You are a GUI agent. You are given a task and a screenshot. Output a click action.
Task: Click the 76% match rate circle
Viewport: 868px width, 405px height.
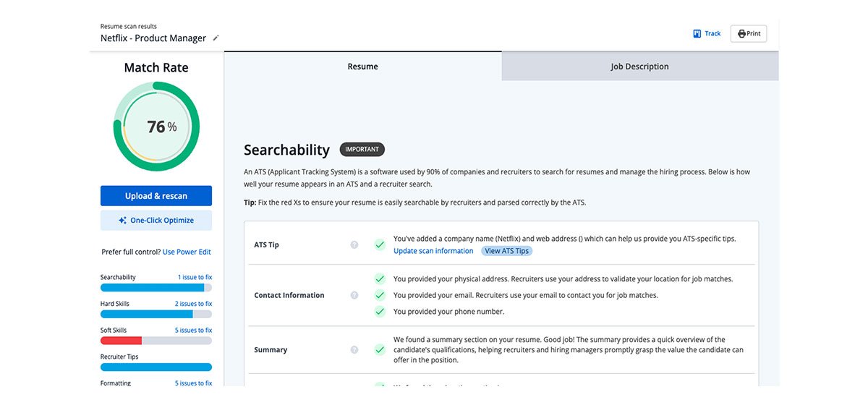coord(156,127)
